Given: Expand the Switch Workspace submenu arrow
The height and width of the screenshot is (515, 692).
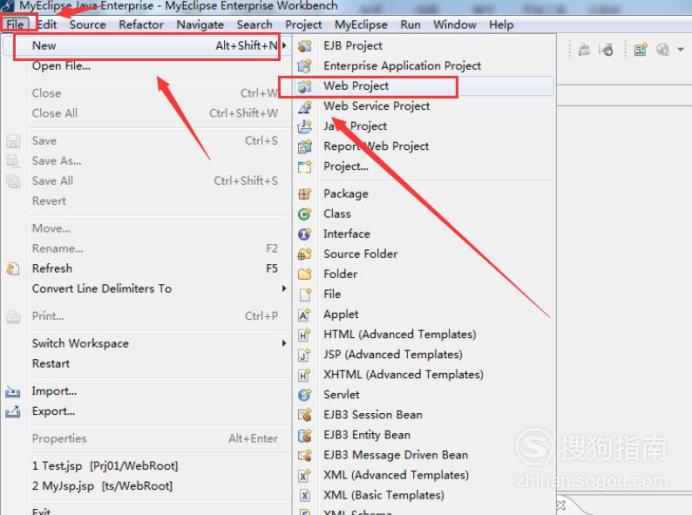Looking at the screenshot, I should tap(284, 343).
